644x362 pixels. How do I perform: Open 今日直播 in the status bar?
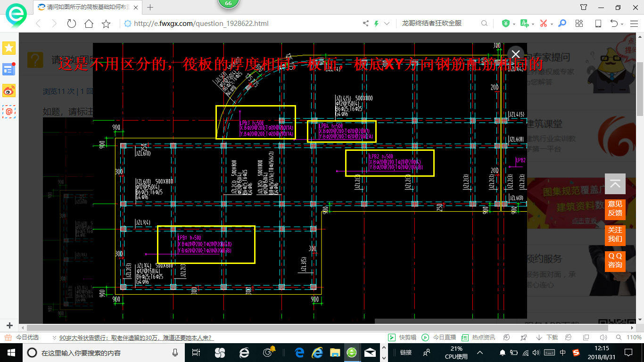tap(438, 337)
